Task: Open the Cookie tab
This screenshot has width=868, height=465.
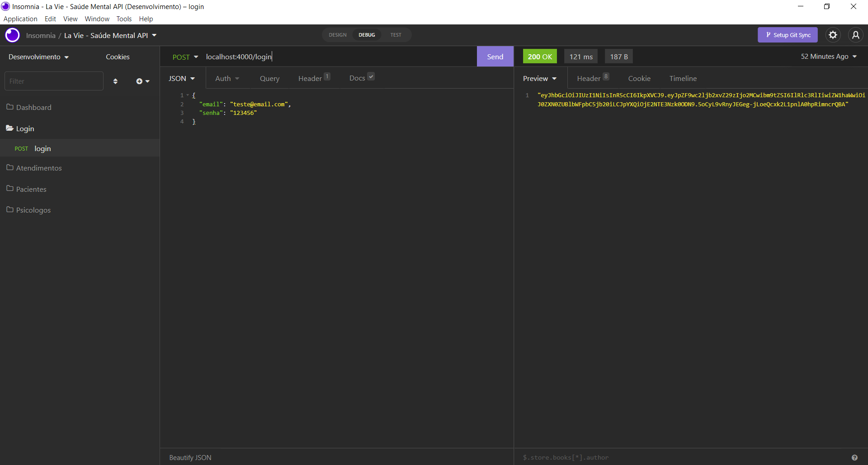Action: click(639, 78)
